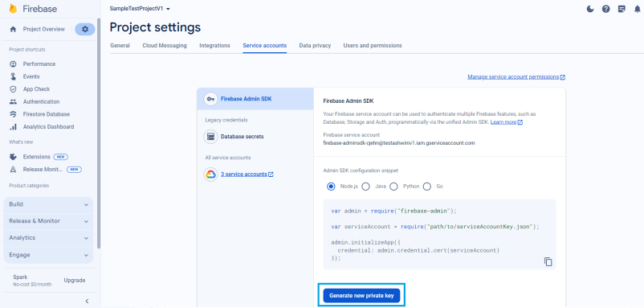This screenshot has height=308, width=644.
Task: Select the Java radio button
Action: 365,187
